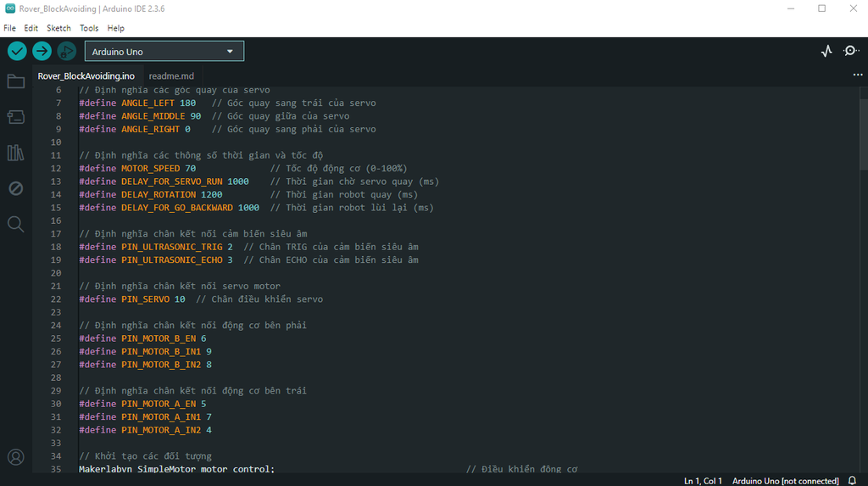Click the notifications bell in status bar
868x486 pixels.
click(853, 480)
